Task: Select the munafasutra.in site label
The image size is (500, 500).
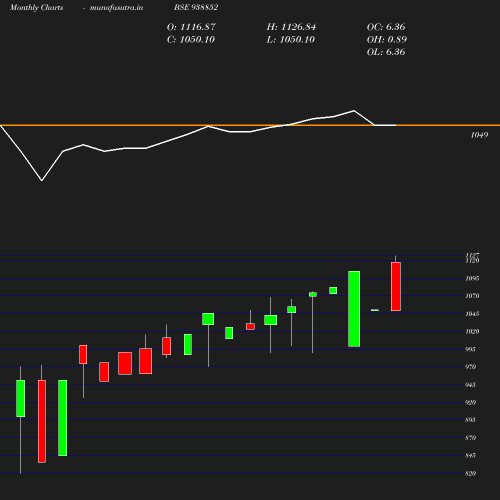Action: tap(116, 8)
